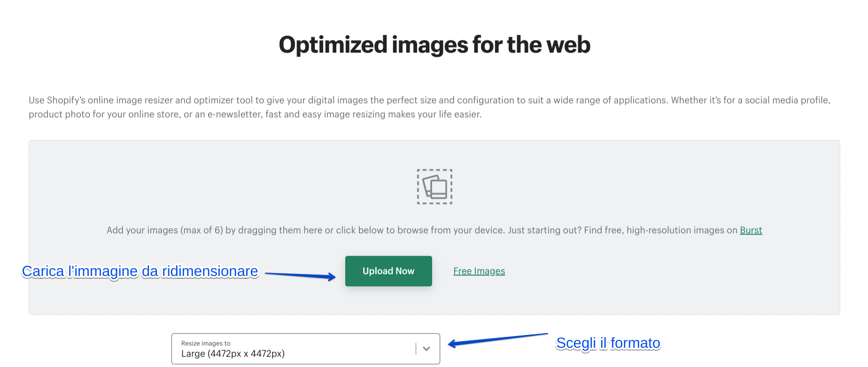
Task: Click the 'Scegli il formato' annotation text
Action: [x=608, y=343]
